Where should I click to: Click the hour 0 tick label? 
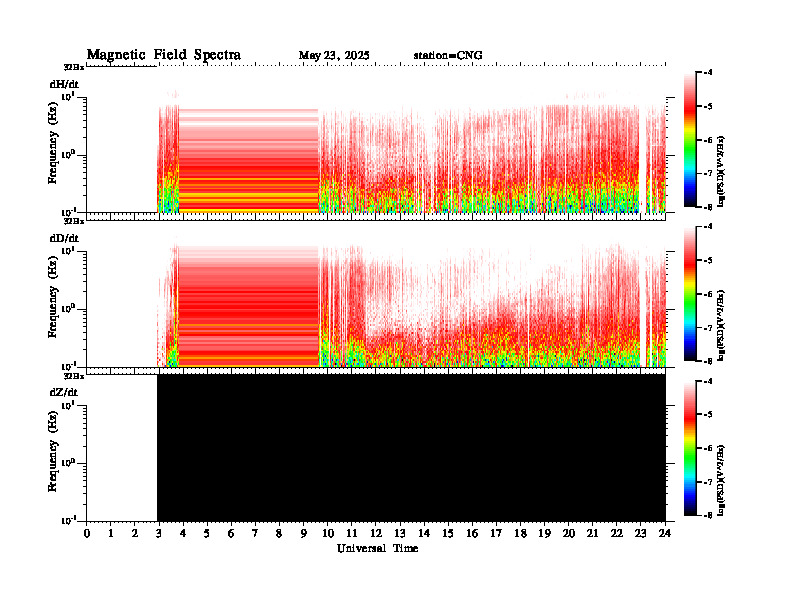(87, 534)
